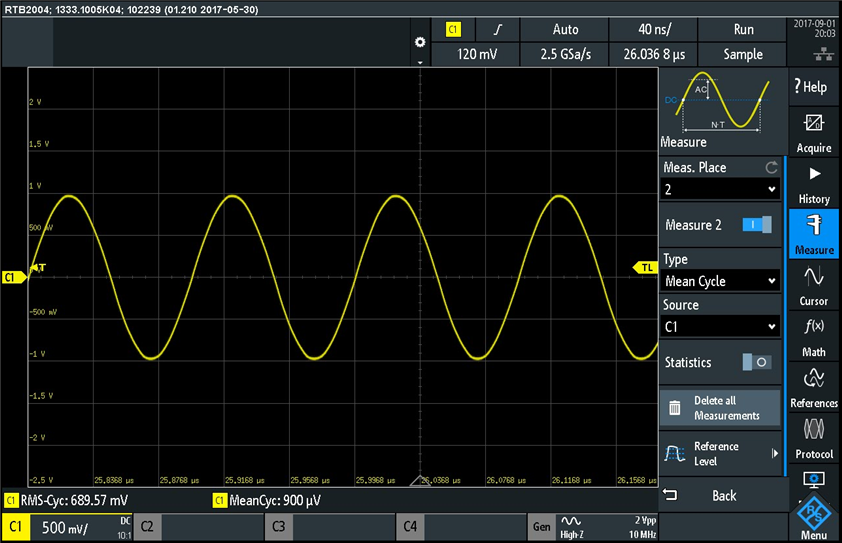
Task: Open the Acquire settings icon
Action: (x=814, y=131)
